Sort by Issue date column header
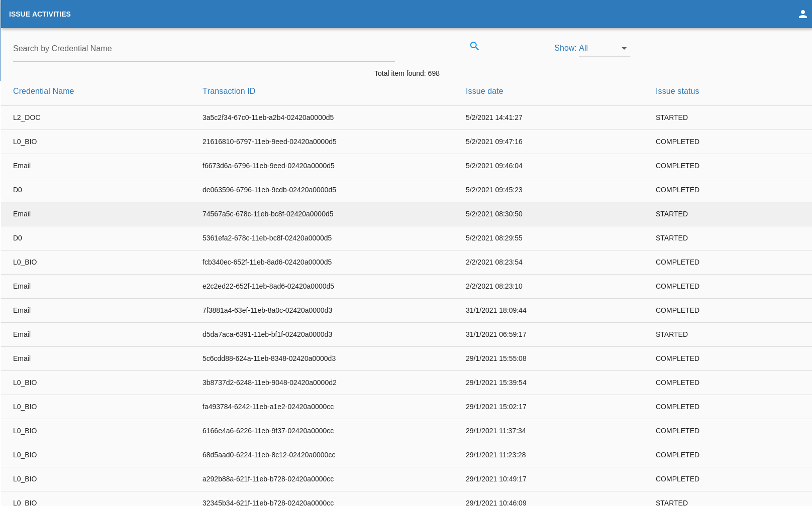The image size is (812, 506). pyautogui.click(x=484, y=91)
